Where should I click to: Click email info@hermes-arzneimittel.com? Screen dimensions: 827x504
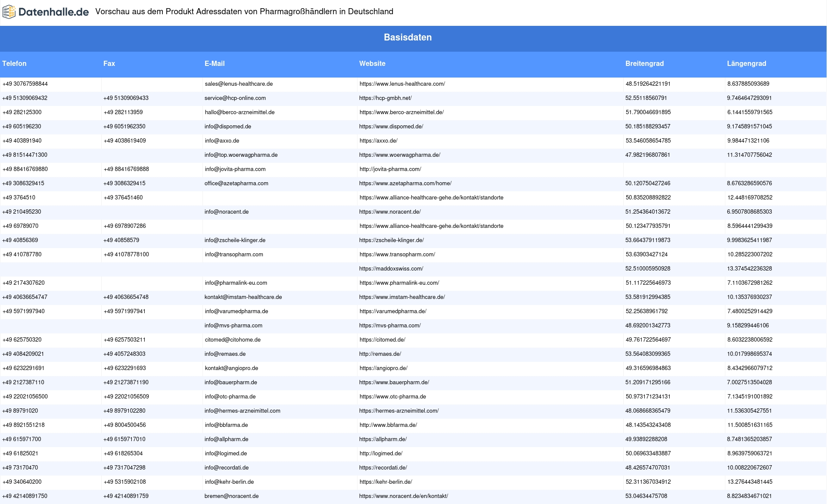click(242, 411)
